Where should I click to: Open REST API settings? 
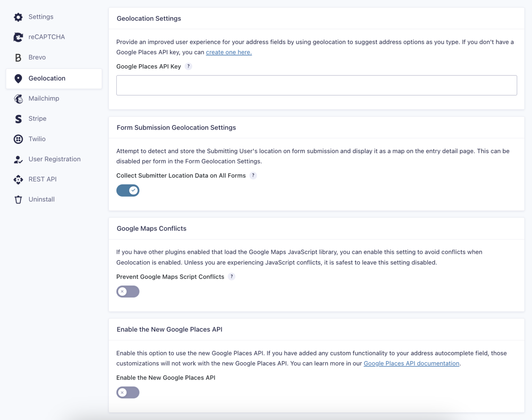point(54,179)
